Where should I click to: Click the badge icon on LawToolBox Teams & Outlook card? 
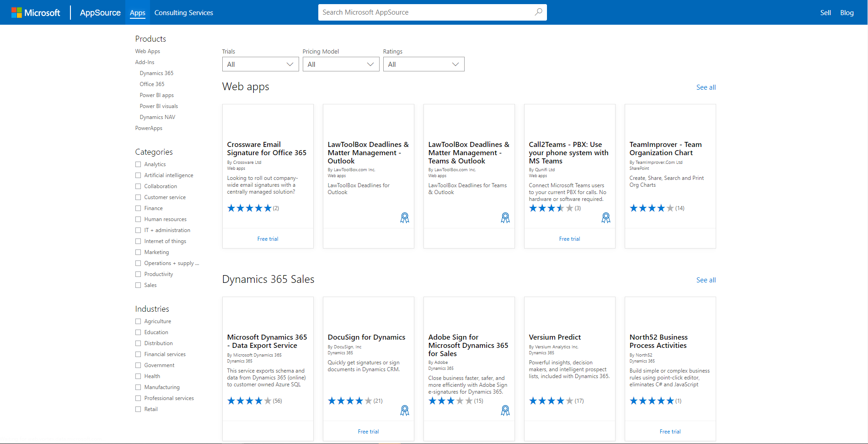pos(505,218)
